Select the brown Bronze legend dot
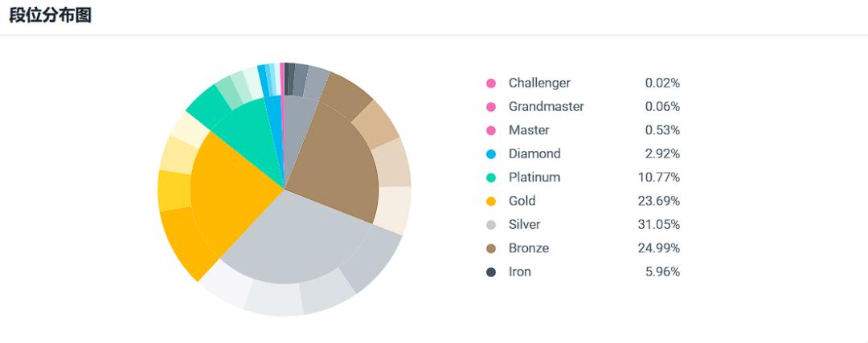The image size is (868, 343). 491,249
